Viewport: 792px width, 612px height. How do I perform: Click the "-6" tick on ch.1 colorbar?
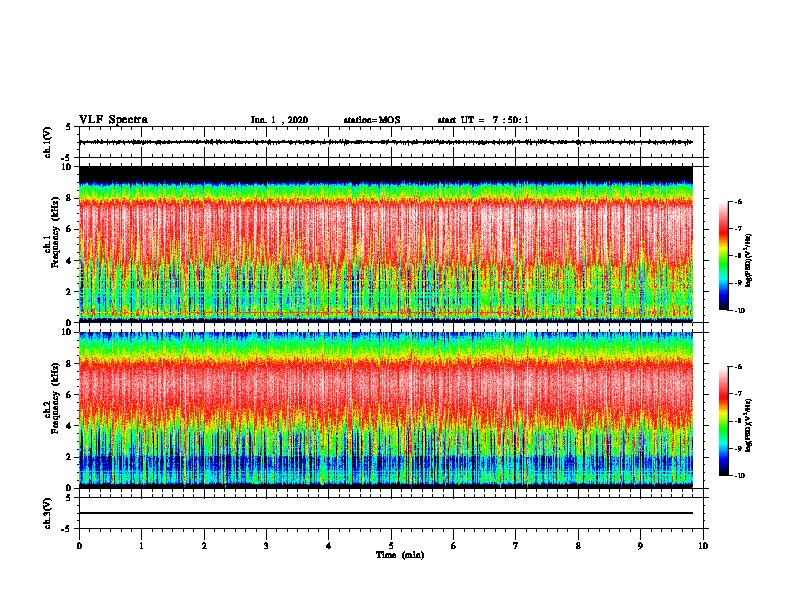click(738, 202)
